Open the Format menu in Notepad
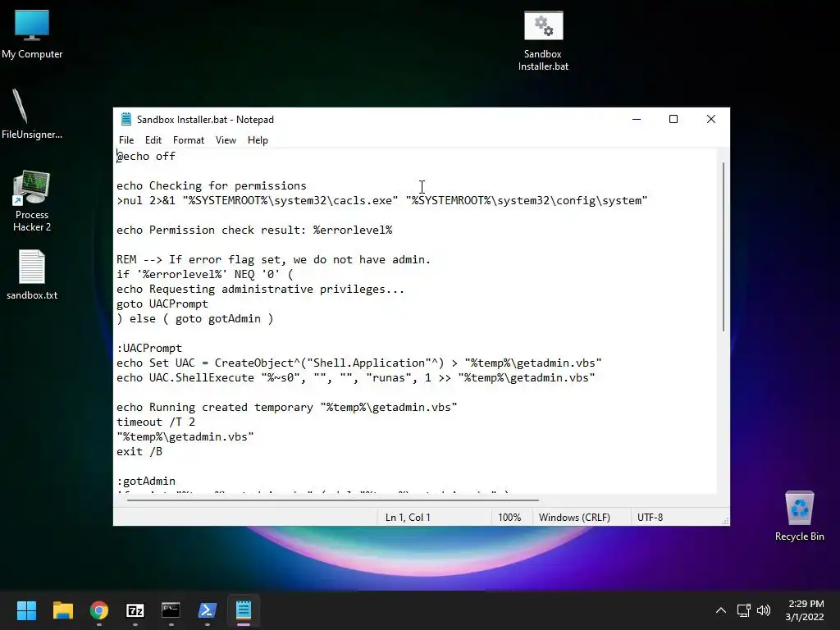The width and height of the screenshot is (840, 630). pyautogui.click(x=189, y=139)
